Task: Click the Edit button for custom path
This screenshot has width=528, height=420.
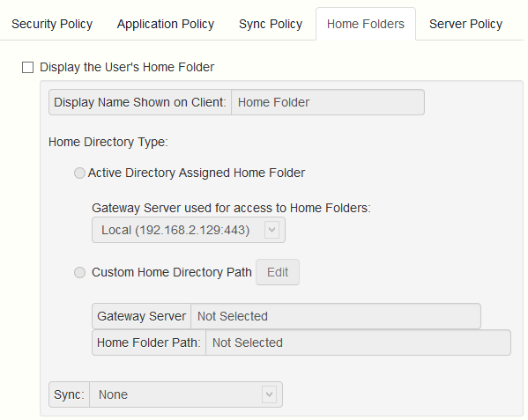Action: [x=278, y=272]
